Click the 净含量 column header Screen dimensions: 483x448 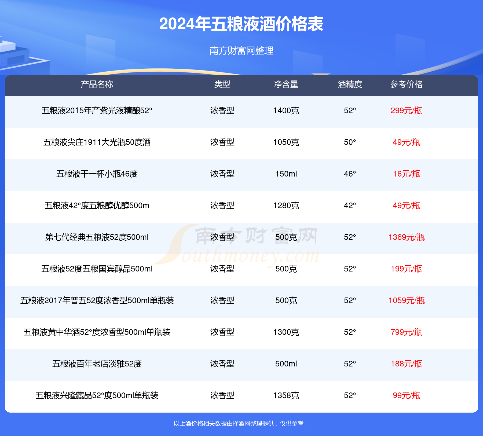tap(286, 84)
